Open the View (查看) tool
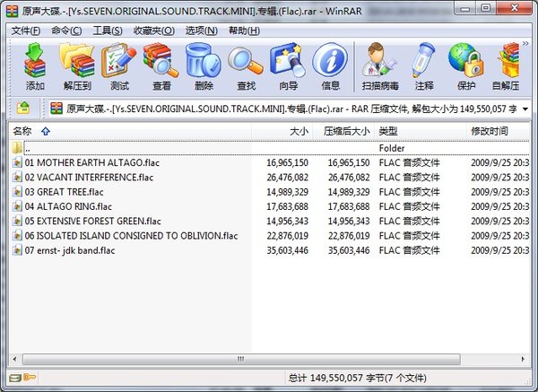 161,66
